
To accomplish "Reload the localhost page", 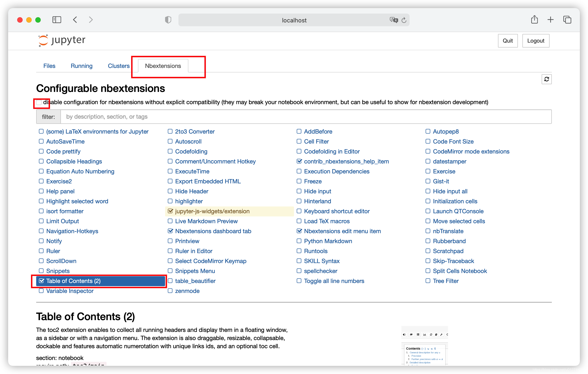I will pyautogui.click(x=404, y=20).
